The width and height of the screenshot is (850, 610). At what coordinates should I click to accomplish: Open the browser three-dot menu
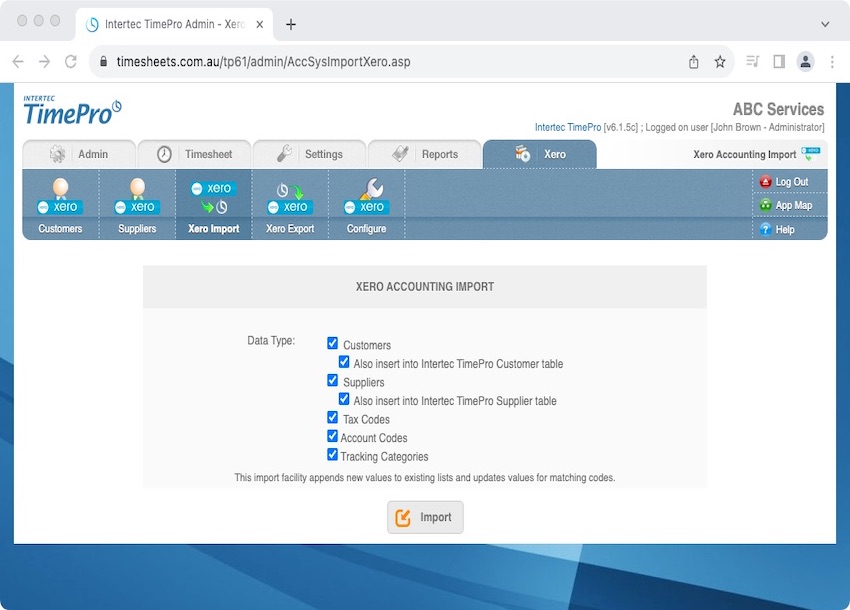pos(832,62)
